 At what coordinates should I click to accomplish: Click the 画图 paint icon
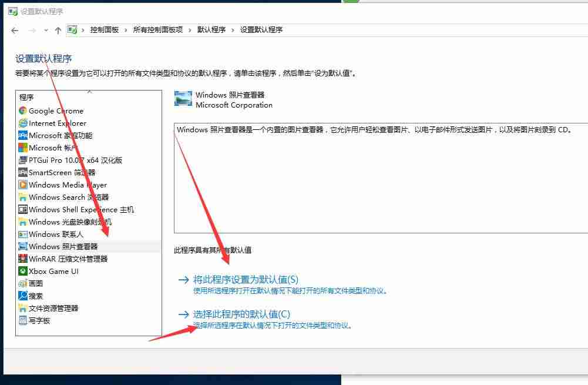point(23,283)
